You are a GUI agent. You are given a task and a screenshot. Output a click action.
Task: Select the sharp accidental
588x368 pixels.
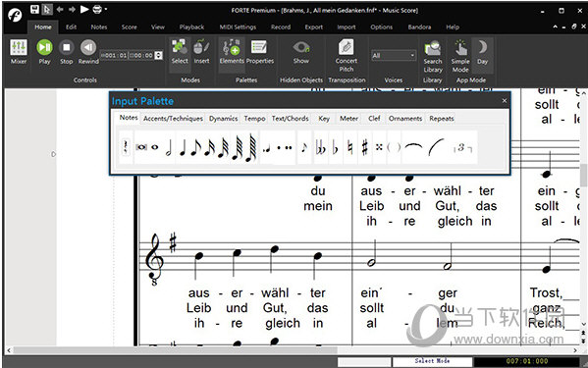point(364,147)
